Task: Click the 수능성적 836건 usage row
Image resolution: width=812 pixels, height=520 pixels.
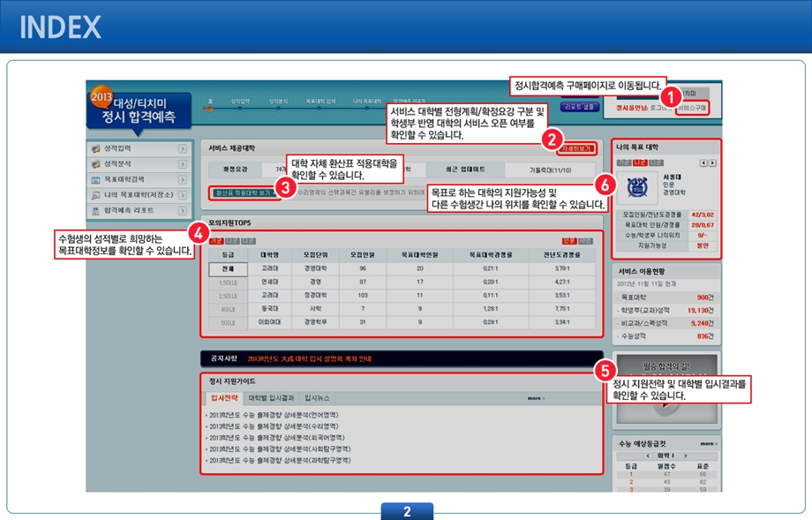Action: (x=666, y=336)
